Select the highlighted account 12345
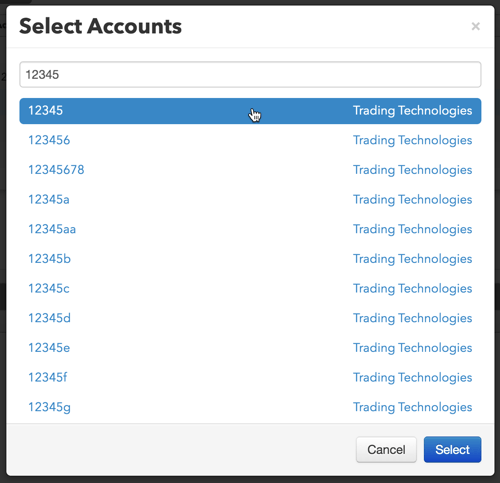The image size is (500, 483). click(250, 111)
